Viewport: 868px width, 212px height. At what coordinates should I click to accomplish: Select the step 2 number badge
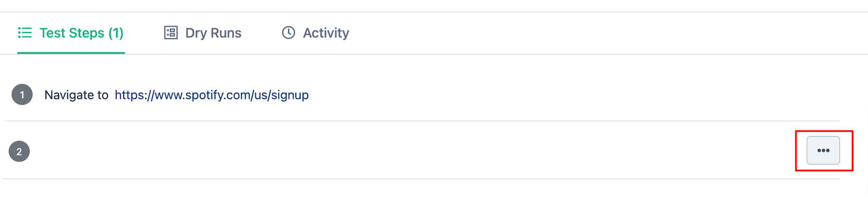point(19,152)
